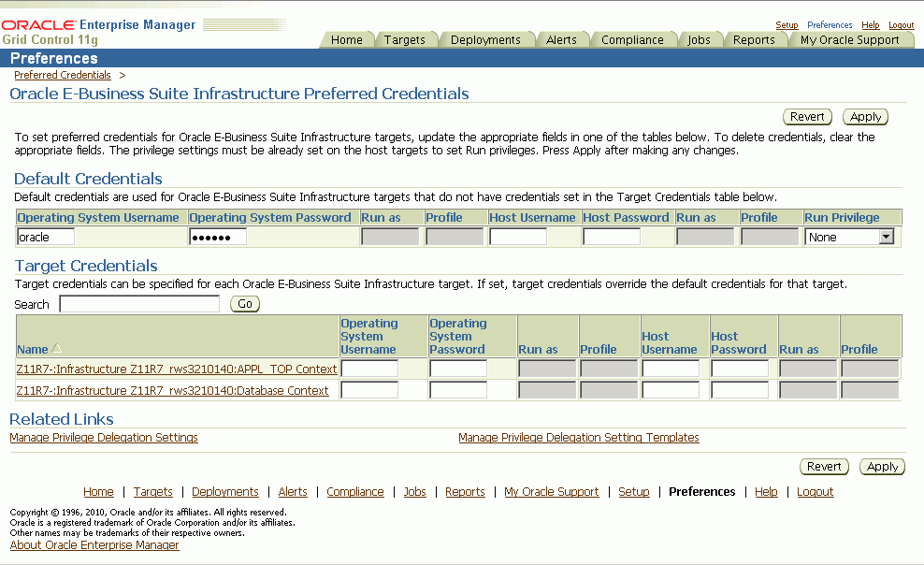
Task: Click the footer Reports link
Action: point(465,492)
